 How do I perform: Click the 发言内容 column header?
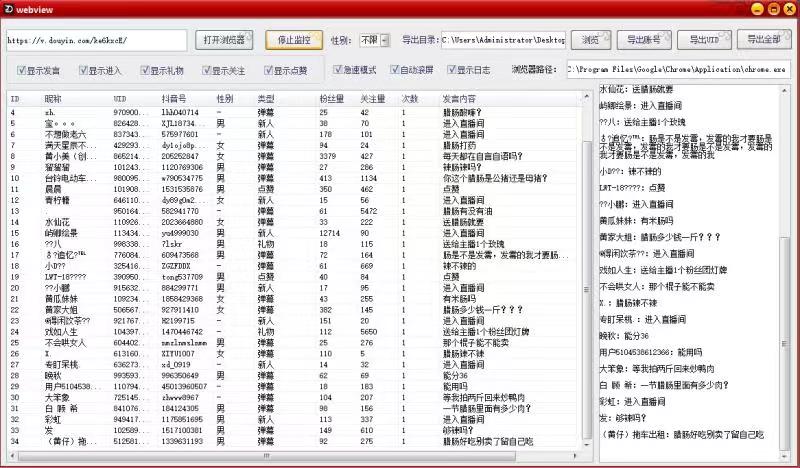[x=459, y=99]
